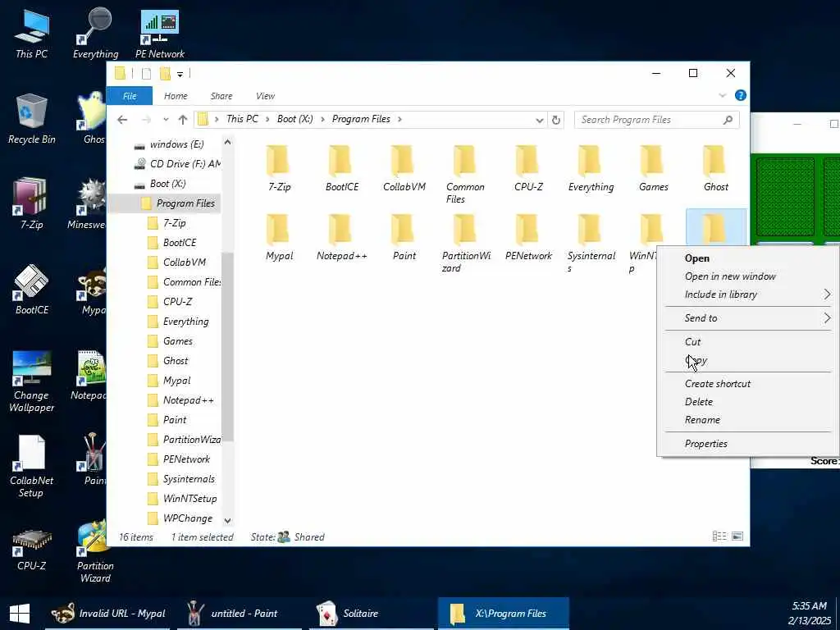Open Properties from the context menu

click(x=748, y=444)
